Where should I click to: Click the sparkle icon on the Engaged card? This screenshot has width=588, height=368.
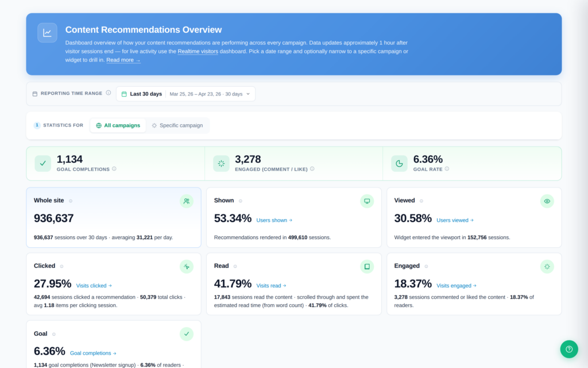pos(547,267)
